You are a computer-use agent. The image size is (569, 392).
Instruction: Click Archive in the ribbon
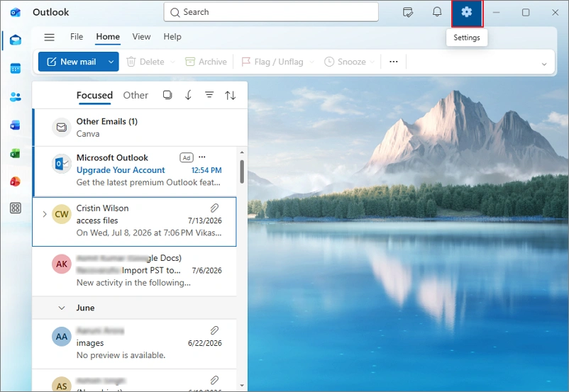206,62
